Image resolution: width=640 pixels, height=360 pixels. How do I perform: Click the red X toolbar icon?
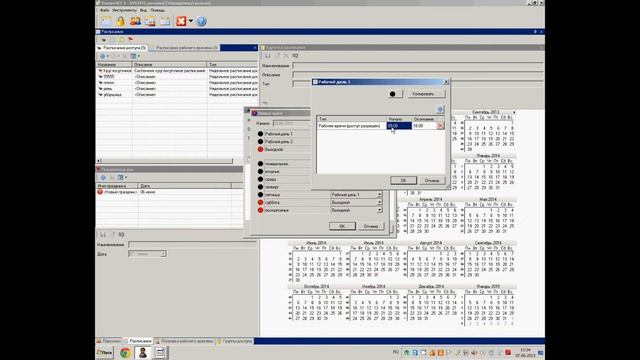(181, 21)
